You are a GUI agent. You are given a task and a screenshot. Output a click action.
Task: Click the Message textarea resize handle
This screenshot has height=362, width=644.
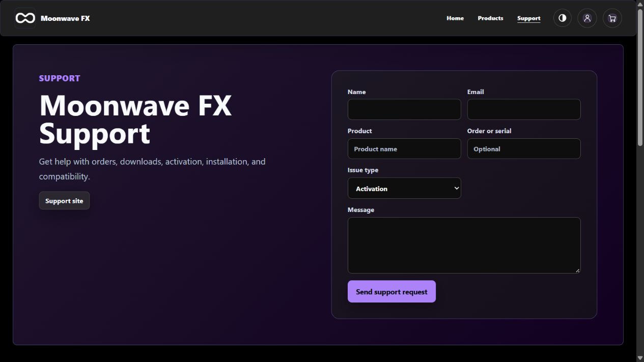(x=577, y=270)
